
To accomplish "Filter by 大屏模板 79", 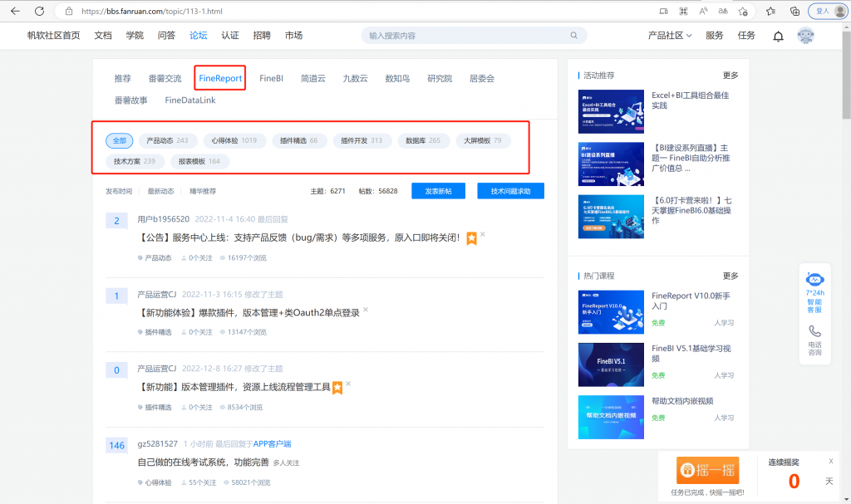I will [x=483, y=140].
